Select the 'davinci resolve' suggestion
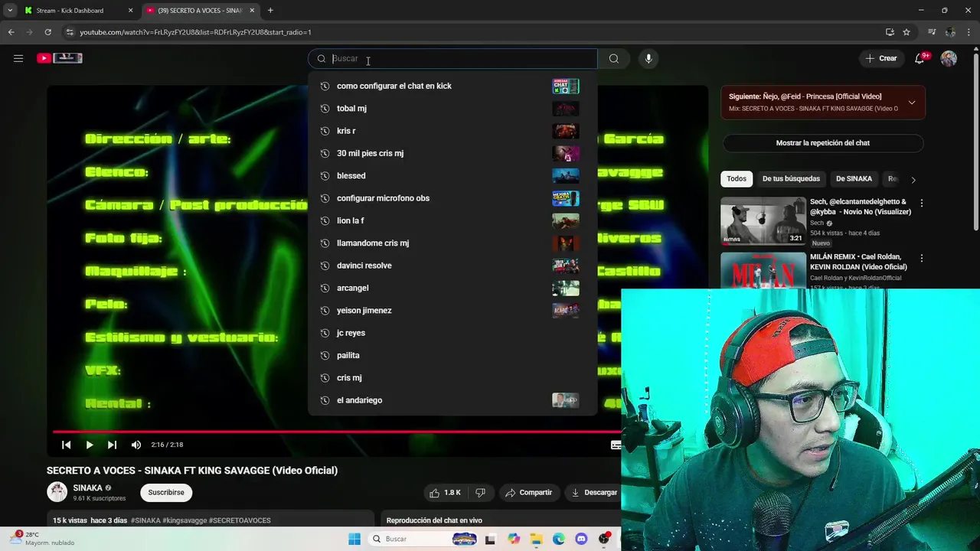Image resolution: width=980 pixels, height=551 pixels. (x=452, y=266)
